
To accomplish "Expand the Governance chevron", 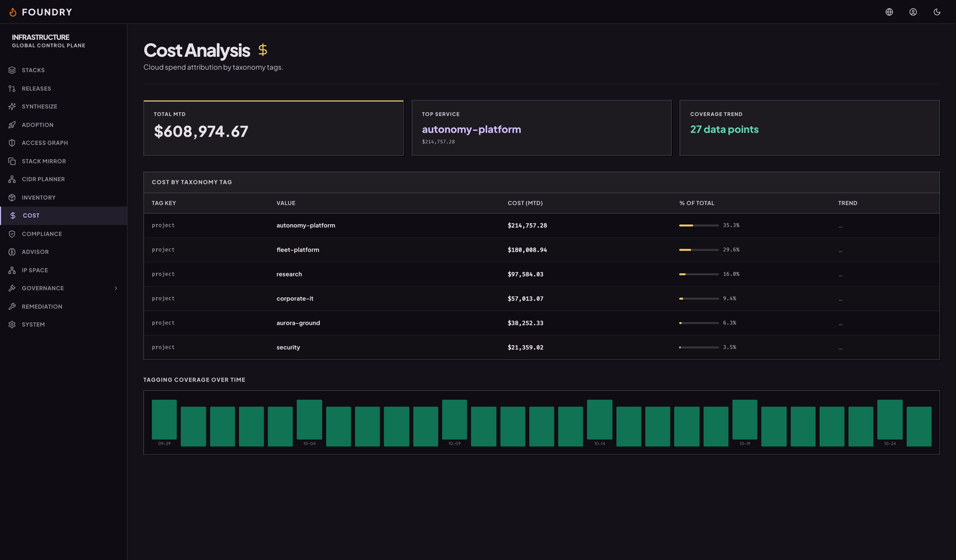I will 116,289.
